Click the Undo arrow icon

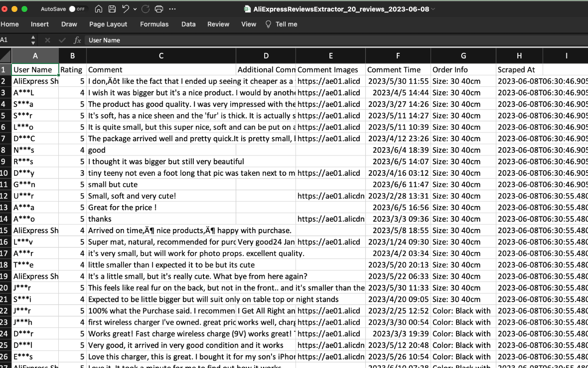point(126,9)
